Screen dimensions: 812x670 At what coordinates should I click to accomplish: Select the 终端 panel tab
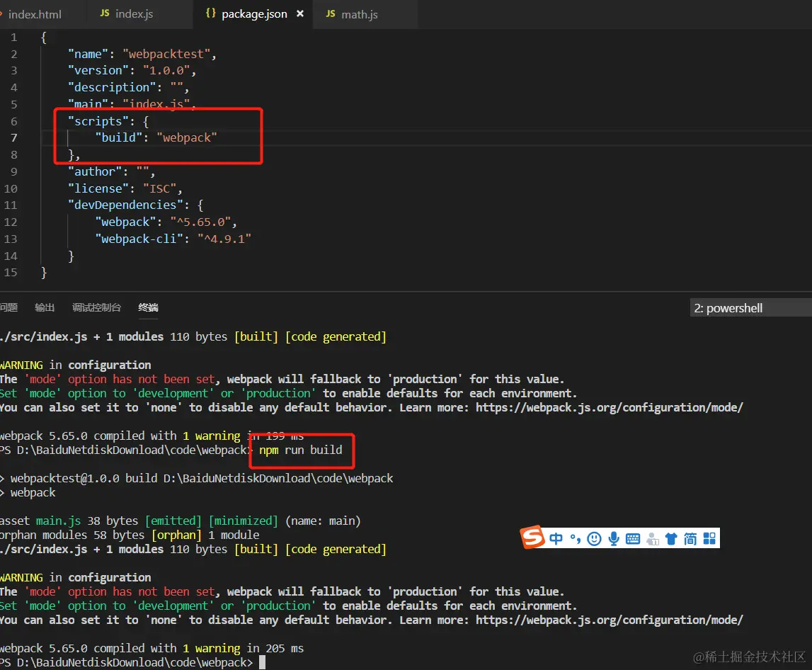pyautogui.click(x=148, y=307)
